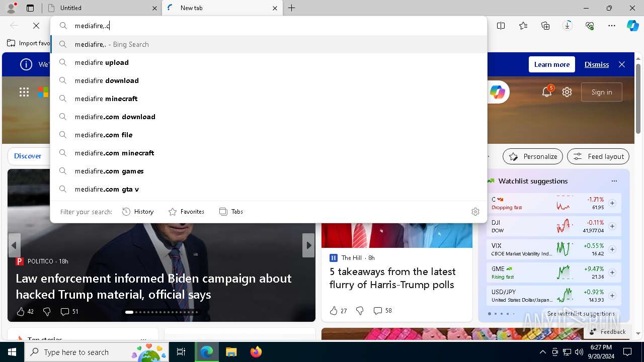Open The Hill polls takeaways article
The width and height of the screenshot is (644, 362).
click(x=392, y=278)
